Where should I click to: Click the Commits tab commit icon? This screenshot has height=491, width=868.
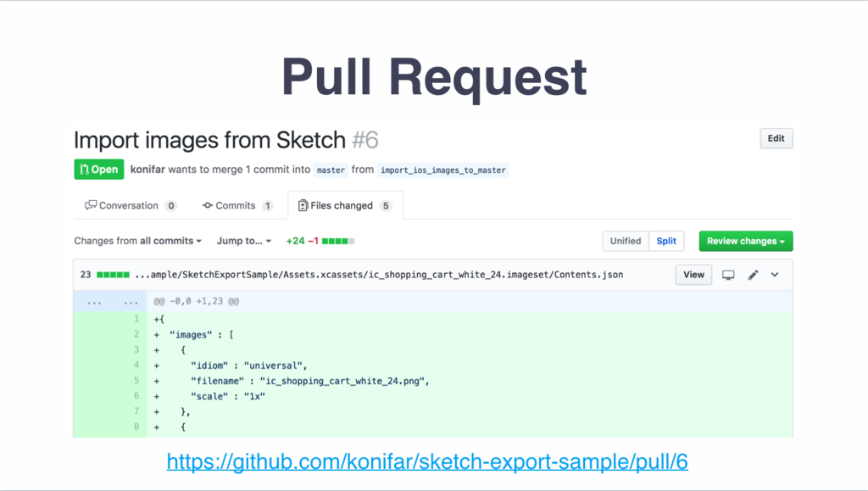208,205
